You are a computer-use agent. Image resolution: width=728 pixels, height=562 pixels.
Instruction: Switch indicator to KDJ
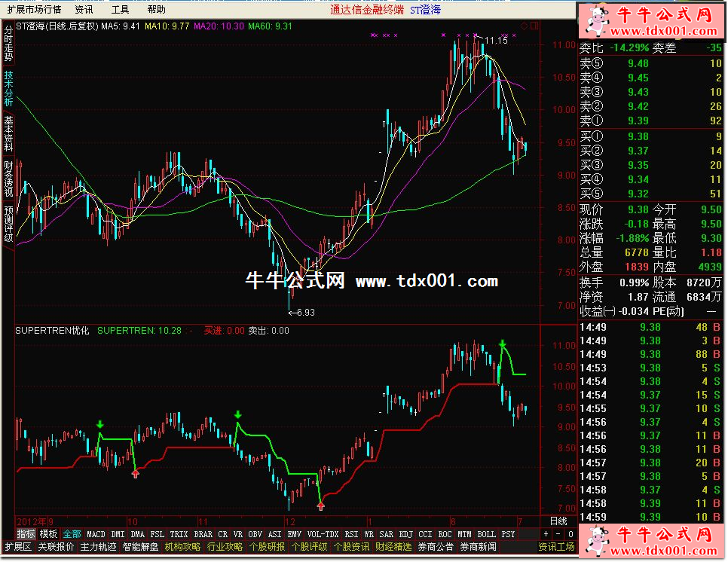pyautogui.click(x=405, y=534)
